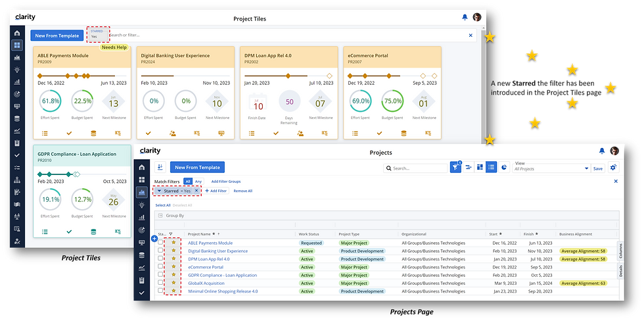Click the Projects page Search field
The width and height of the screenshot is (644, 321).
(415, 168)
